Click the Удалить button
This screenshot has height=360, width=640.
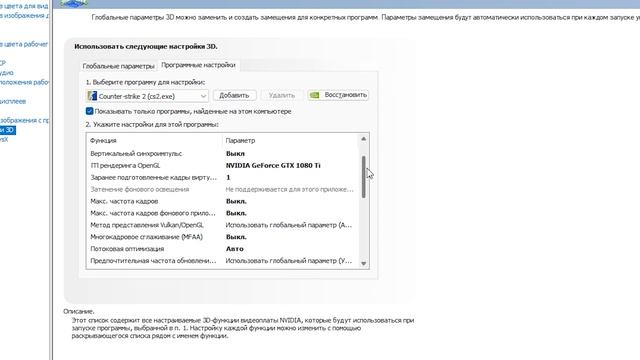coord(282,95)
